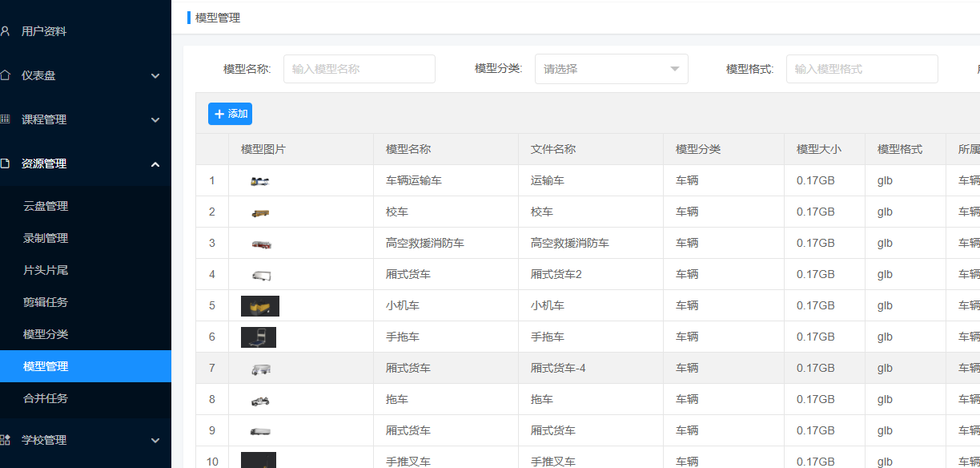Click the resource management document icon
Image resolution: width=980 pixels, height=468 pixels.
(5, 163)
